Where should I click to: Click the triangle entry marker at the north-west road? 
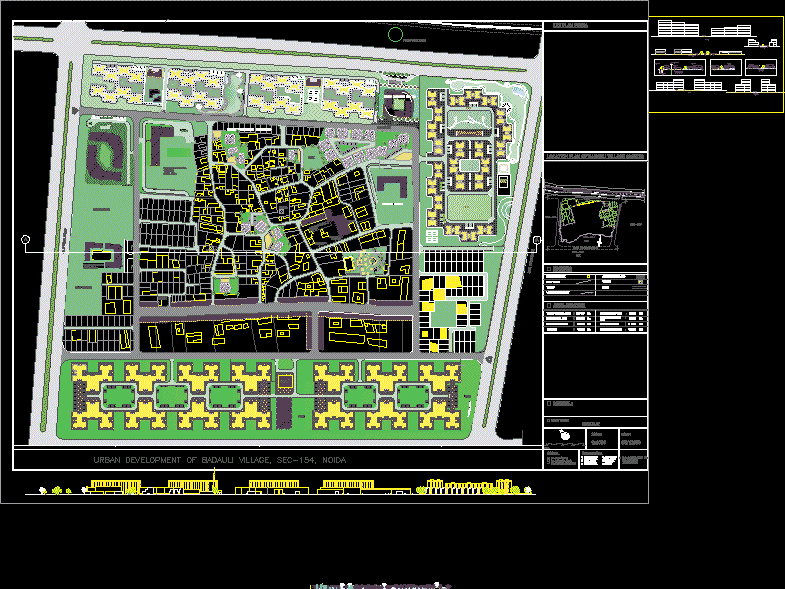[75, 110]
